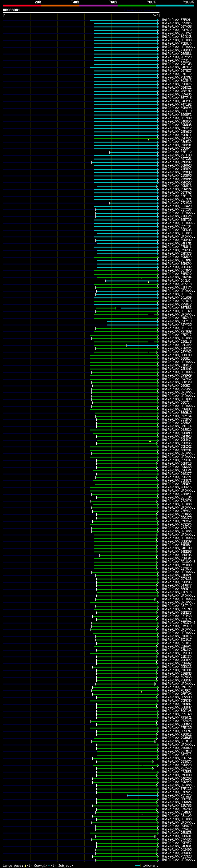Choose hit UniRef100_Q84SZ1
Viewport: 197px width, 868px height.
point(177,88)
